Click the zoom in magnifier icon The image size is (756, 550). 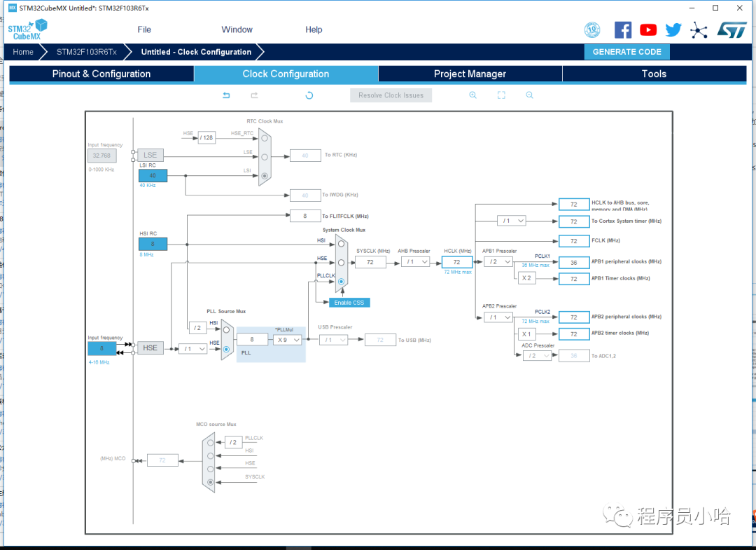[472, 95]
